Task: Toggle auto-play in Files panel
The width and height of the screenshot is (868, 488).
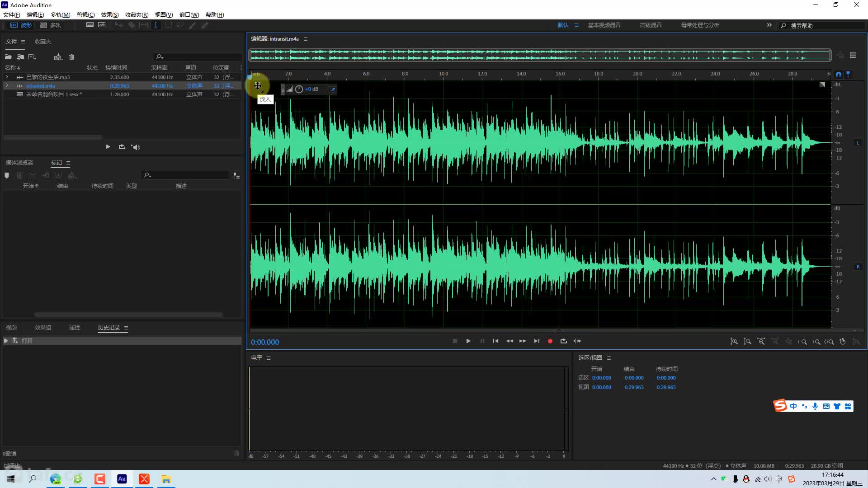Action: coord(136,147)
